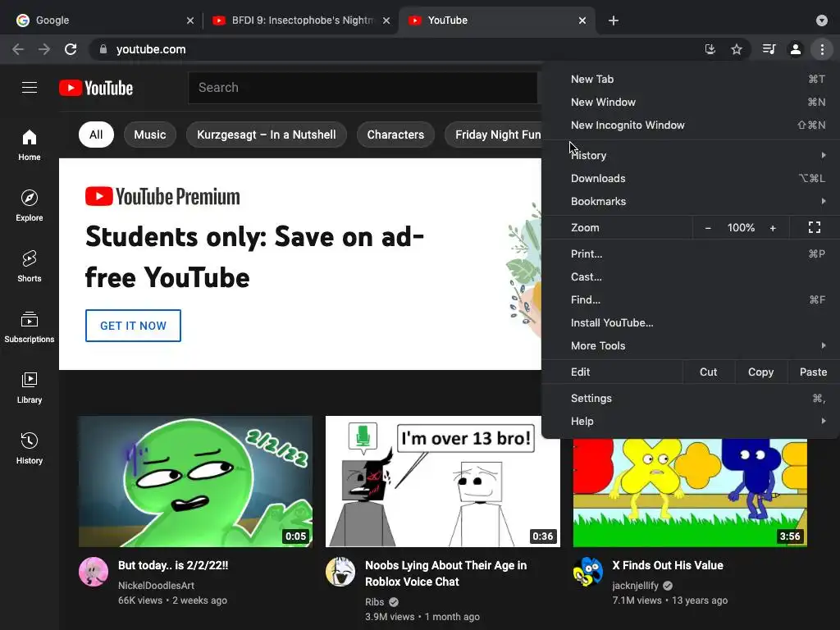This screenshot has height=630, width=840.
Task: Click the browser forward arrow
Action: (44, 49)
